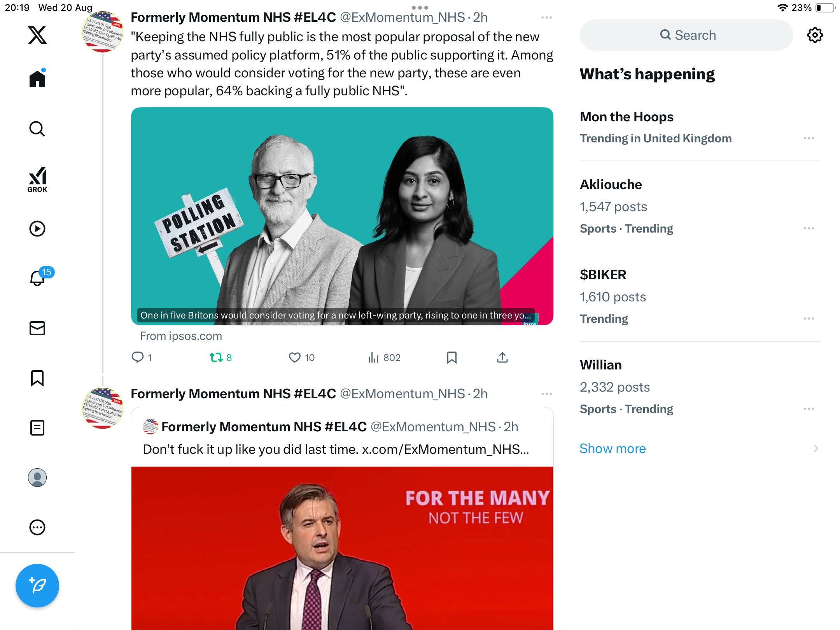
Task: Bookmark the NHS polling post
Action: 451,357
